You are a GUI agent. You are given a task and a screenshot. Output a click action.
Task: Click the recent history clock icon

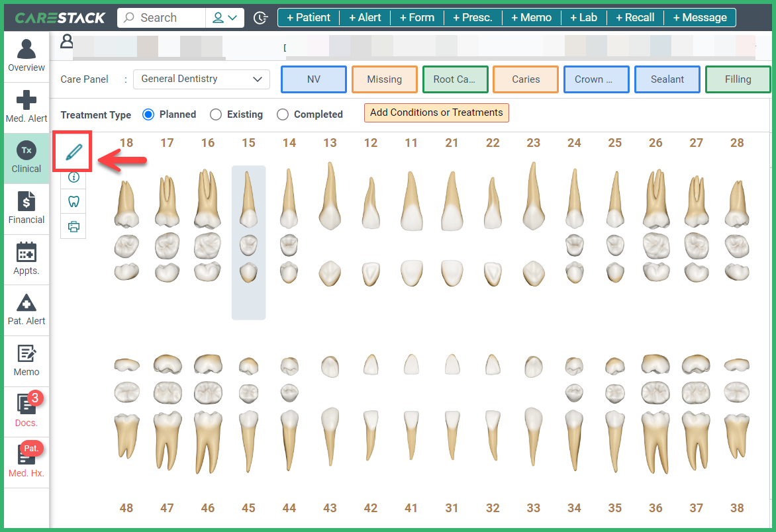tap(260, 18)
